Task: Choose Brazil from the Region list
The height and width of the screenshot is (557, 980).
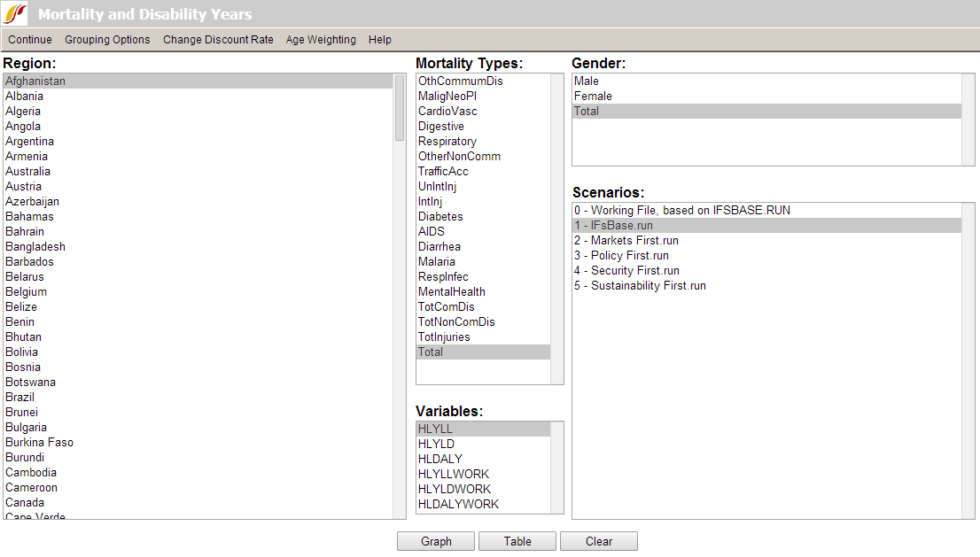Action: 20,398
